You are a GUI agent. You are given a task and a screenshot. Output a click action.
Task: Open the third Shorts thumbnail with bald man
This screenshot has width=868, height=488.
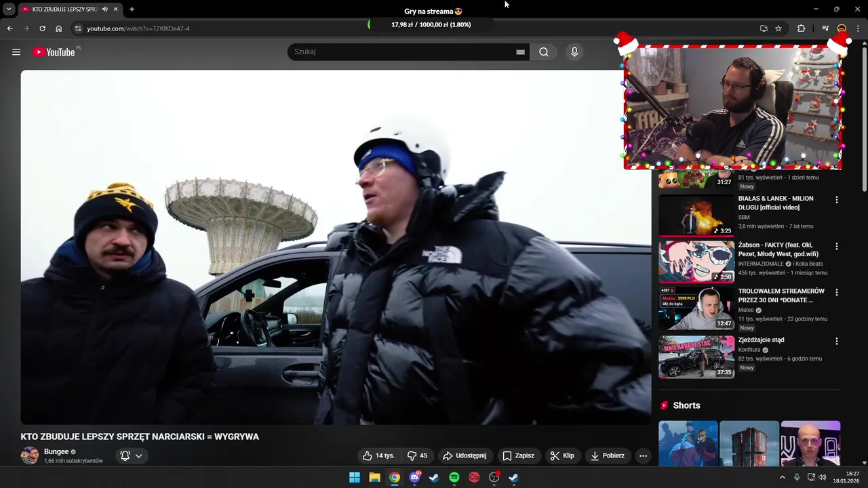(x=810, y=444)
